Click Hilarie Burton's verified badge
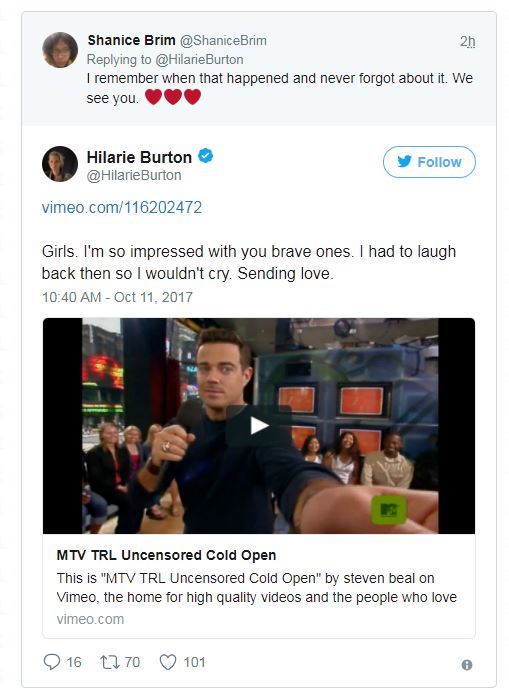The image size is (509, 696). pyautogui.click(x=205, y=156)
